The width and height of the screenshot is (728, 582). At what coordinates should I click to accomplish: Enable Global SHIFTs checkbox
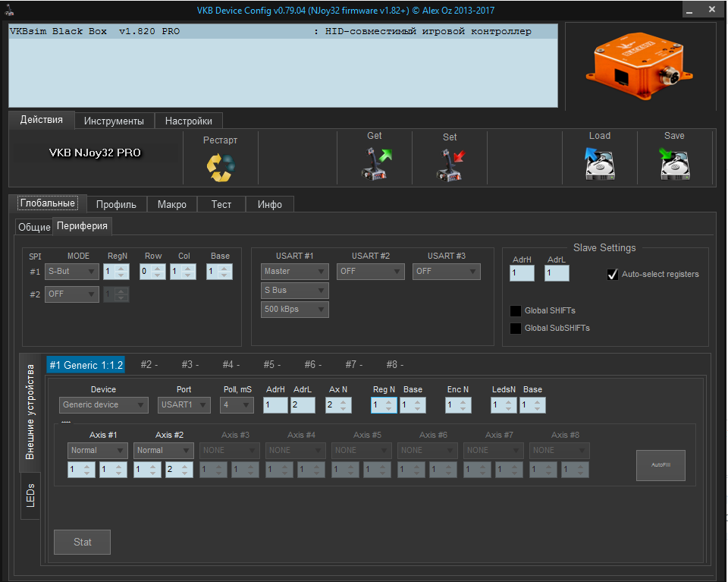click(516, 311)
